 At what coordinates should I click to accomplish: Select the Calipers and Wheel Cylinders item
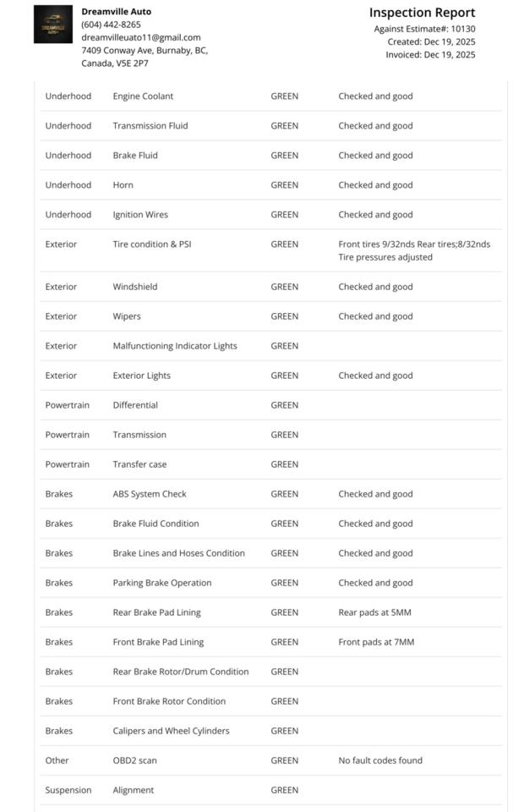(x=171, y=731)
